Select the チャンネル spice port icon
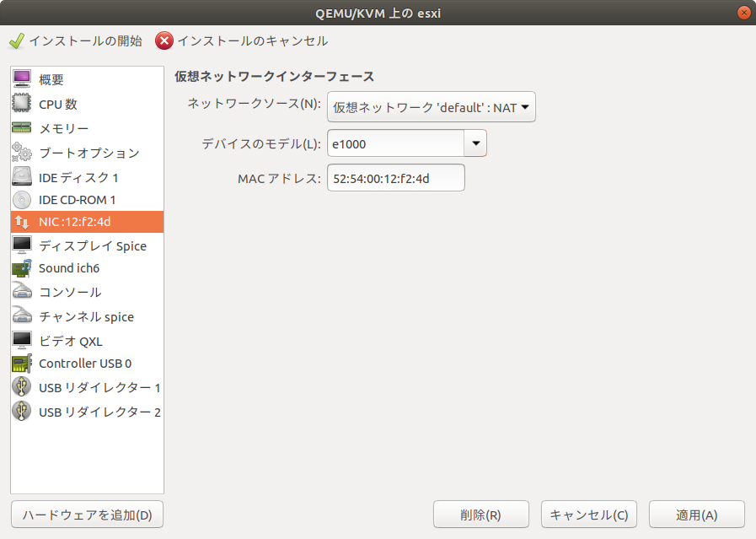 pyautogui.click(x=22, y=316)
